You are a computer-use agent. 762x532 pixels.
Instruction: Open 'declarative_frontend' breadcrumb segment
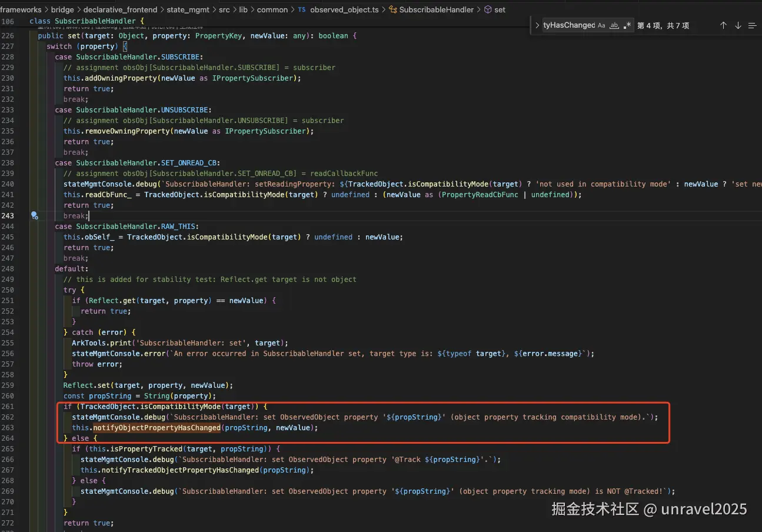pyautogui.click(x=120, y=9)
